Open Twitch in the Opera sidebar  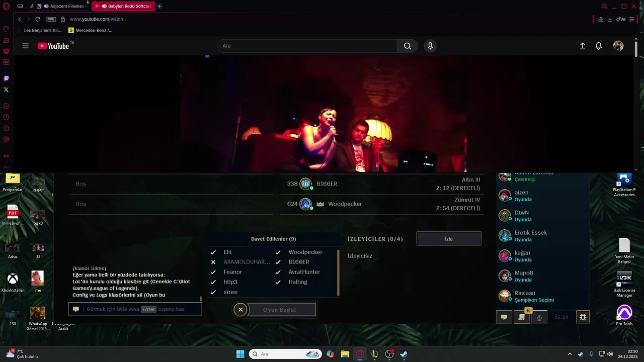[x=6, y=78]
